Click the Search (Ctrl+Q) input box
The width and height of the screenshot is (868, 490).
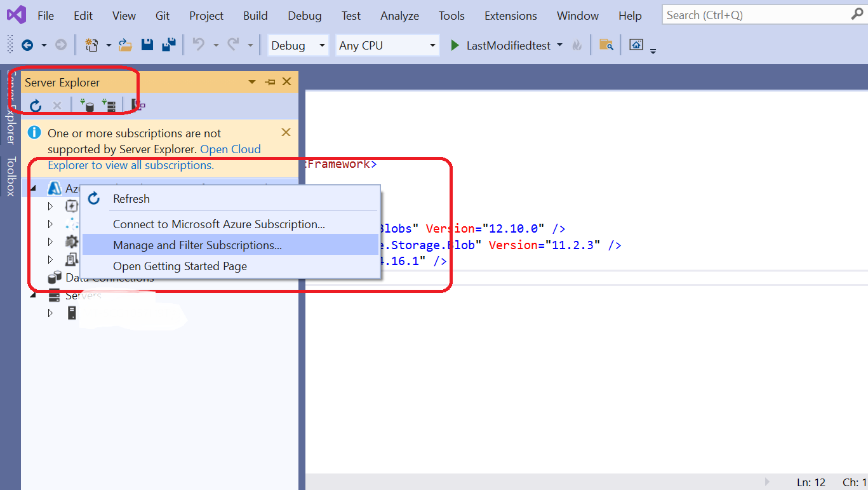coord(757,15)
